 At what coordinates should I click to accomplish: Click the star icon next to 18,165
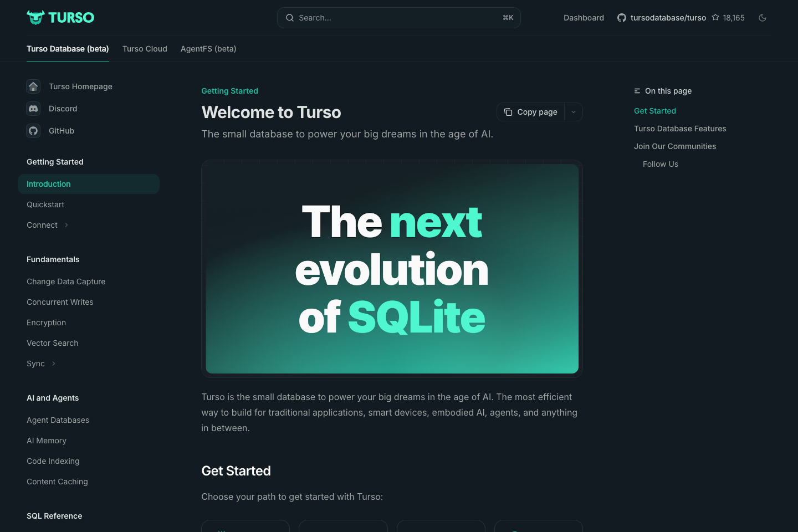[715, 17]
